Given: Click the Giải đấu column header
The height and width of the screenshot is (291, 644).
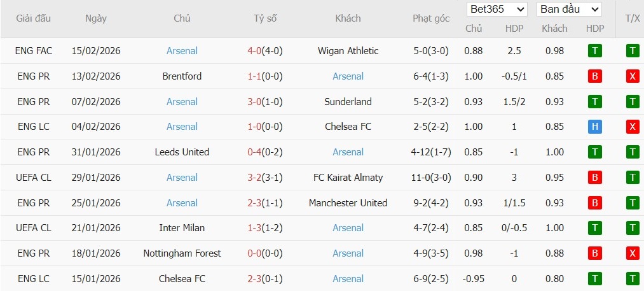Looking at the screenshot, I should (34, 18).
